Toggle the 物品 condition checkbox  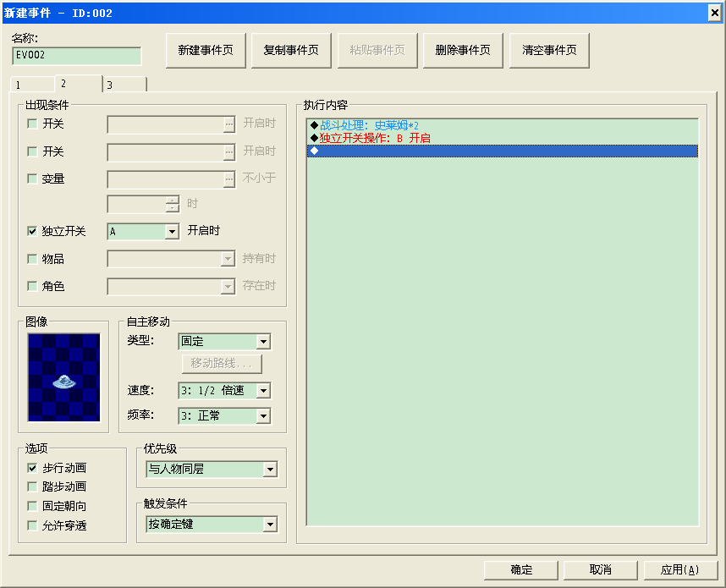tap(32, 259)
